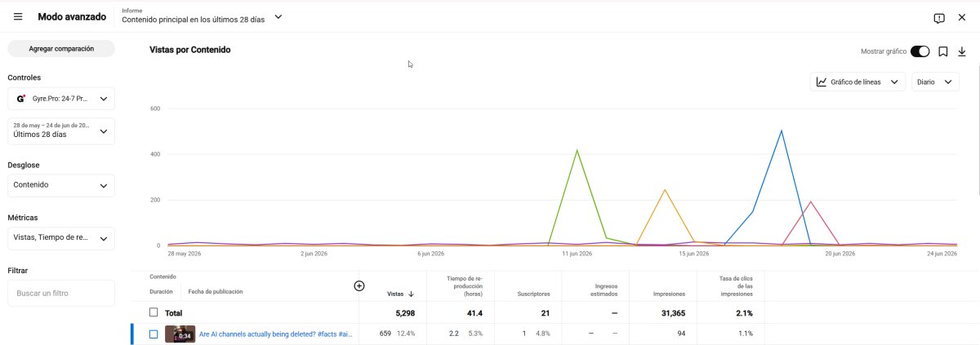Click the pink line peak near 20 jun
This screenshot has height=345, width=980.
coord(810,201)
